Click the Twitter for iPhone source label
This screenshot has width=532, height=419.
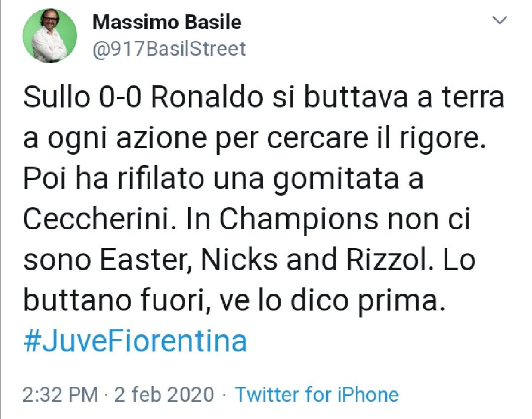click(317, 394)
